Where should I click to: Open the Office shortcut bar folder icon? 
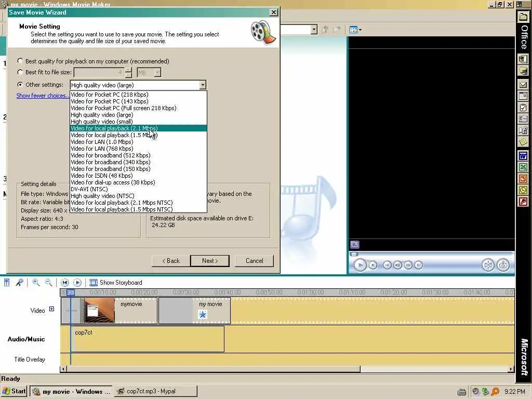click(x=523, y=17)
